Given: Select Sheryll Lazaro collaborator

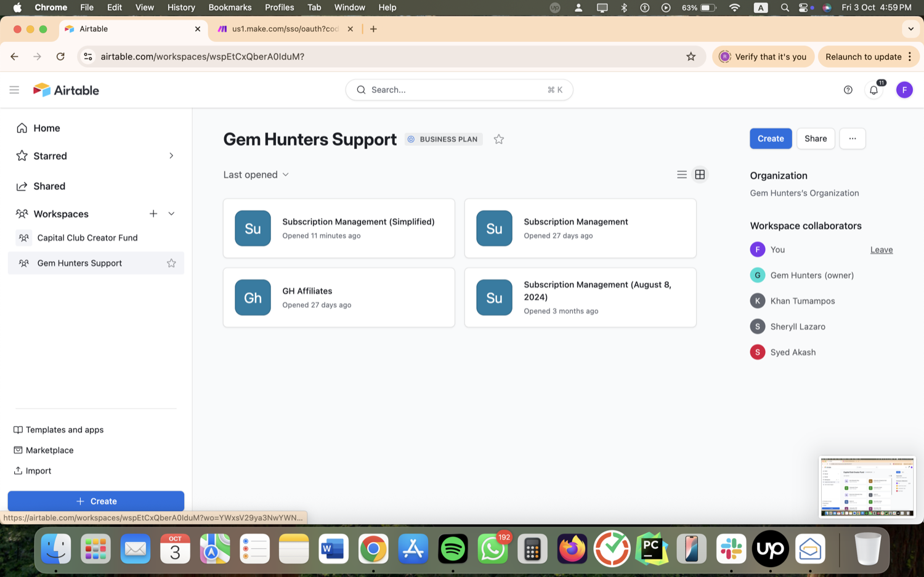Looking at the screenshot, I should pyautogui.click(x=787, y=326).
